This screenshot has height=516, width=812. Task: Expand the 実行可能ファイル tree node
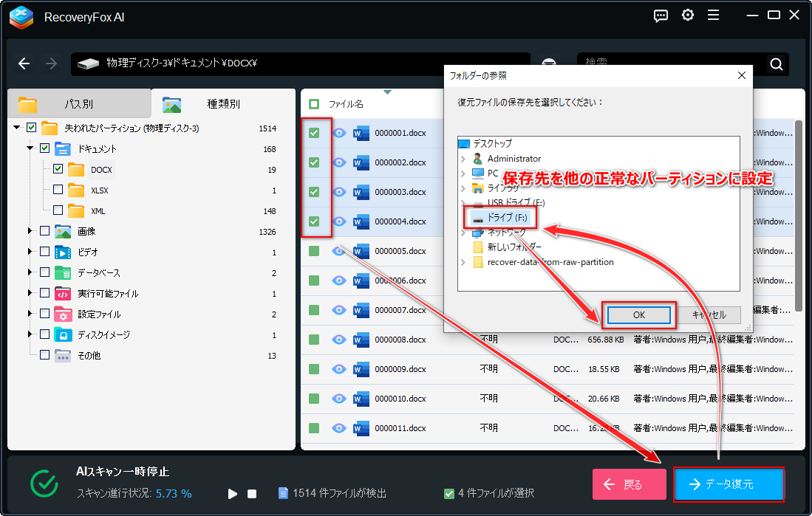point(30,293)
